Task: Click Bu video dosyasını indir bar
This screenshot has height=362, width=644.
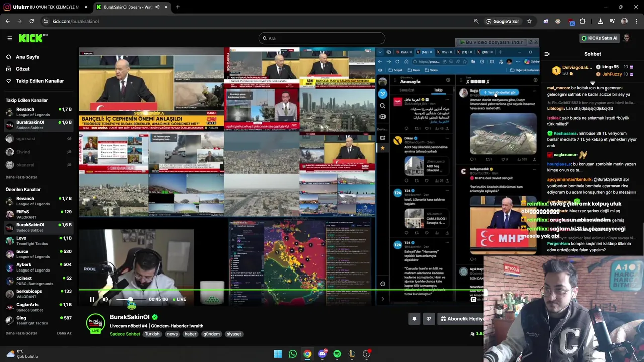Action: click(493, 42)
